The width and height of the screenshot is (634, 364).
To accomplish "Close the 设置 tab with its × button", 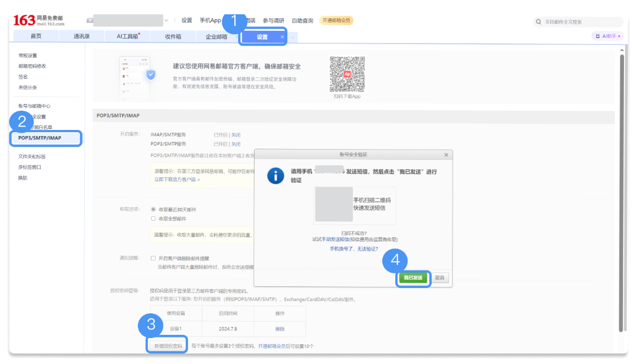I will pyautogui.click(x=282, y=36).
